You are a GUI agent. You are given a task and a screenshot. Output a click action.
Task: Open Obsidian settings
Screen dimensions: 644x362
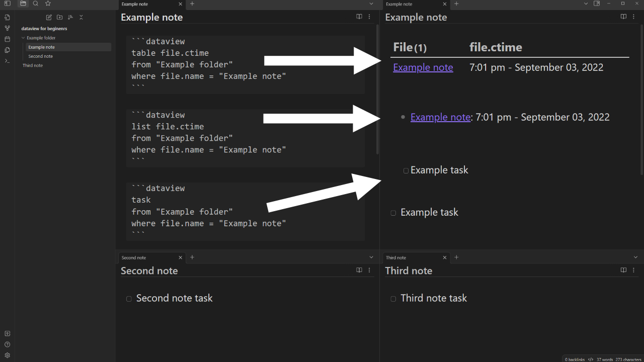pos(7,355)
